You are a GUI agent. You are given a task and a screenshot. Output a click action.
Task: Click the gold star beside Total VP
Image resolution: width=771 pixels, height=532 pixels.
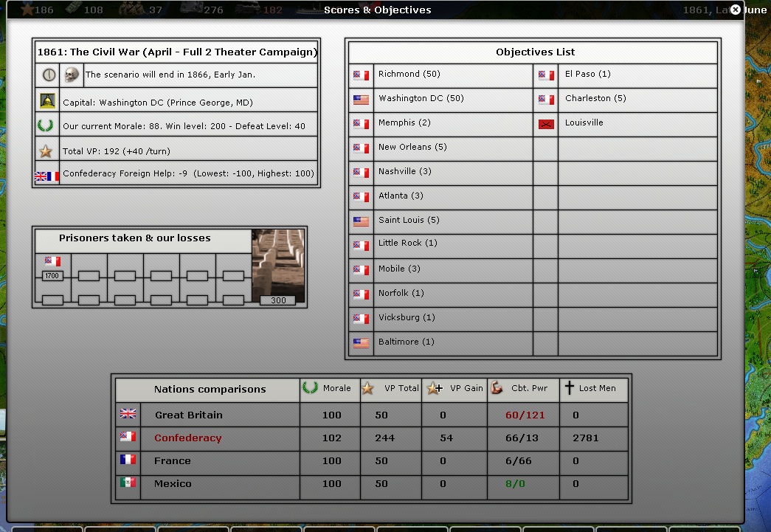(46, 151)
